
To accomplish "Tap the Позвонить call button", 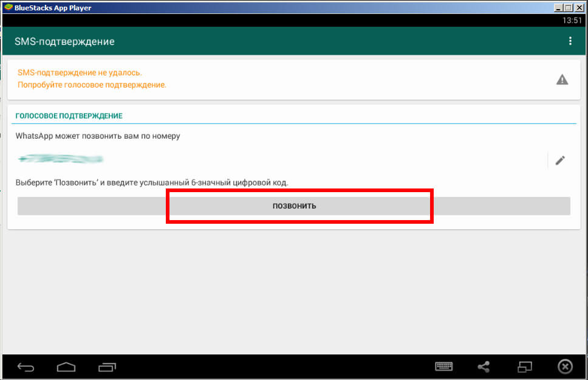I will (x=294, y=206).
